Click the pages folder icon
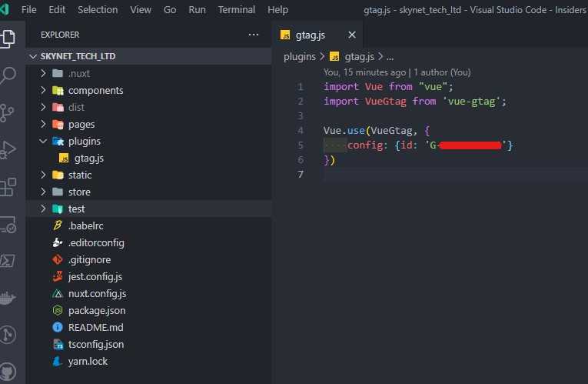 coord(58,124)
